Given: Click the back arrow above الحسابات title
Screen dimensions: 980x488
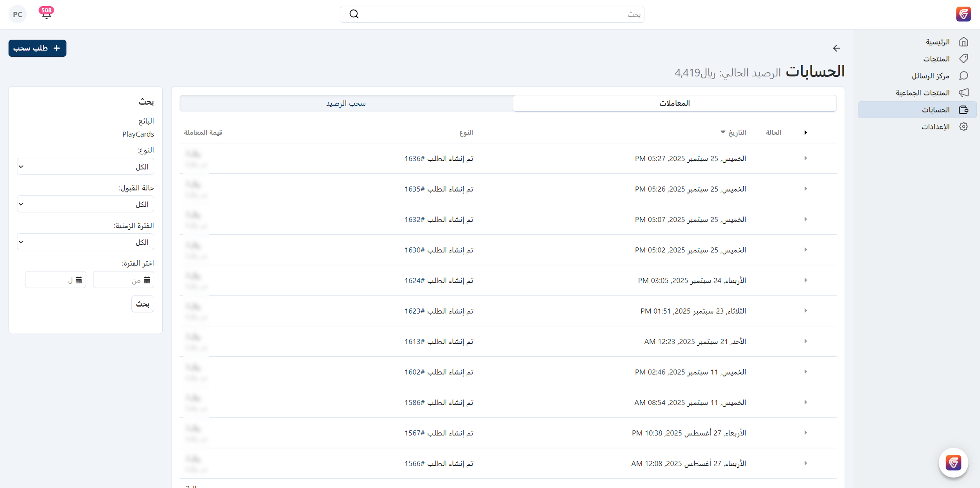Looking at the screenshot, I should 836,48.
